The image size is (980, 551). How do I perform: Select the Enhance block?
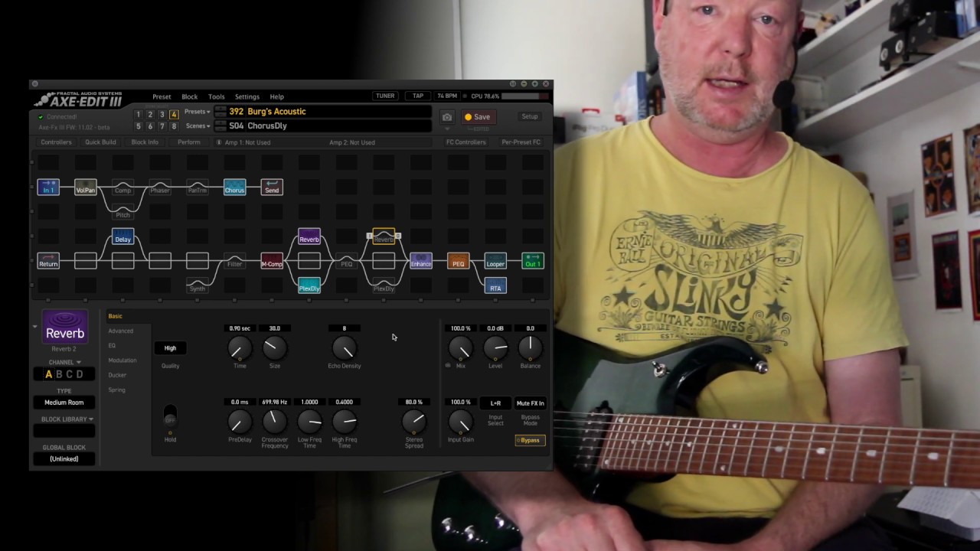click(421, 261)
